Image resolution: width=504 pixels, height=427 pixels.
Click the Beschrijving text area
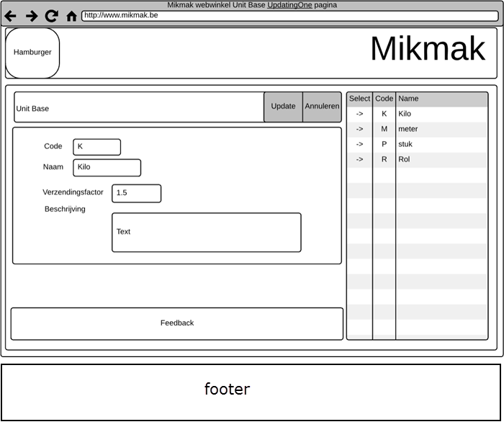206,232
